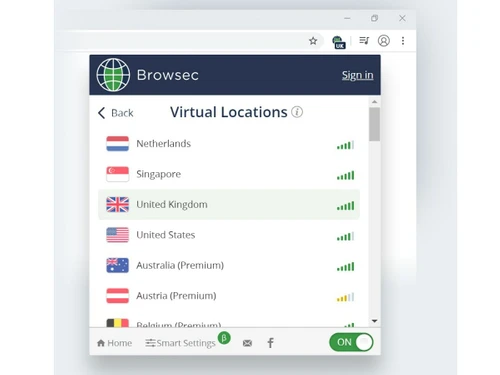Go Back from Virtual Locations
The width and height of the screenshot is (500, 375).
coord(116,113)
